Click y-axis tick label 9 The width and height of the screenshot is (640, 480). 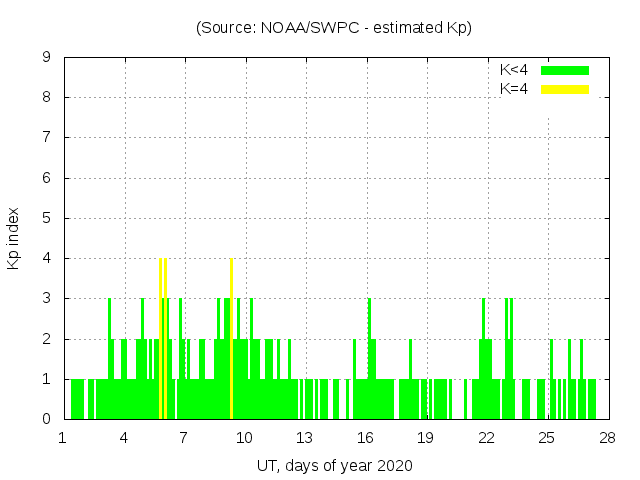click(46, 57)
